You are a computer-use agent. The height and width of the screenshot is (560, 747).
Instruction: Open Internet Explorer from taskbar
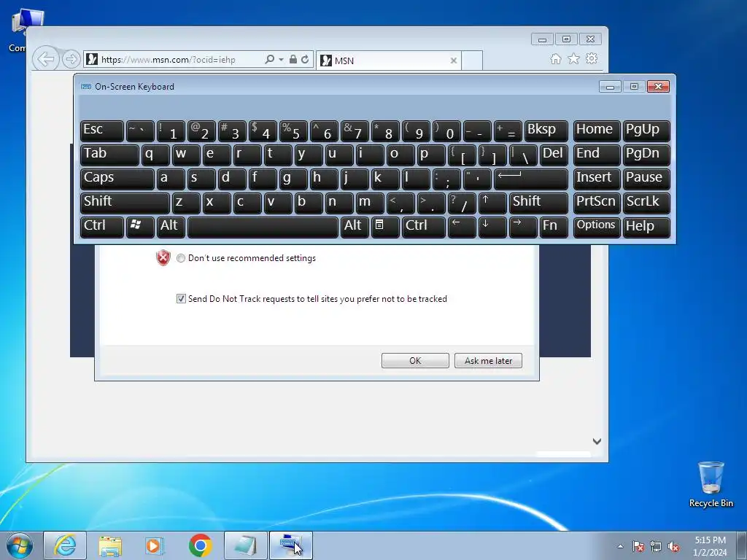click(x=65, y=545)
